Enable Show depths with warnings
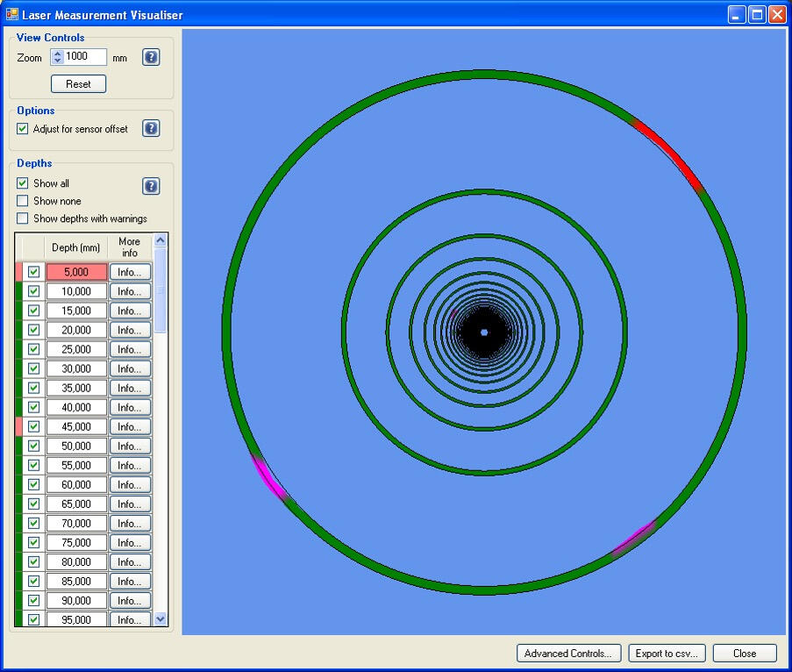 (x=23, y=218)
